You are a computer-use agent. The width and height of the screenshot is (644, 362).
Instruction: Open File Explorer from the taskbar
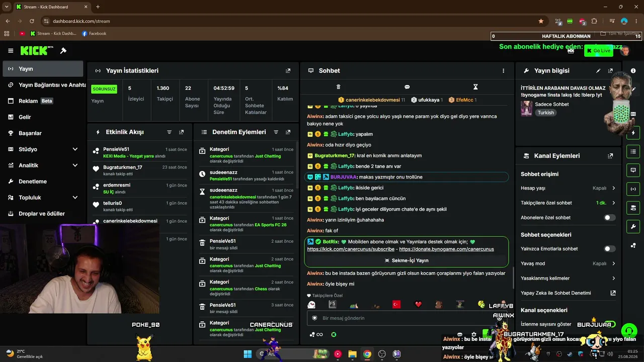[352, 354]
